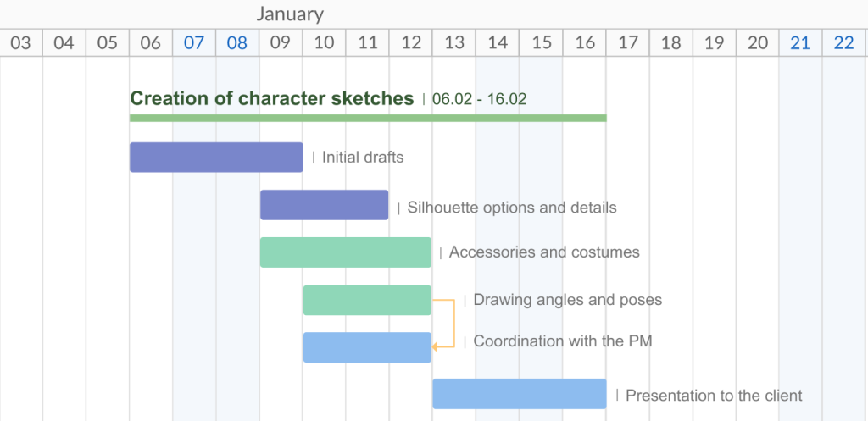Click the Presentation to the client label
The height and width of the screenshot is (421, 868).
(x=714, y=395)
